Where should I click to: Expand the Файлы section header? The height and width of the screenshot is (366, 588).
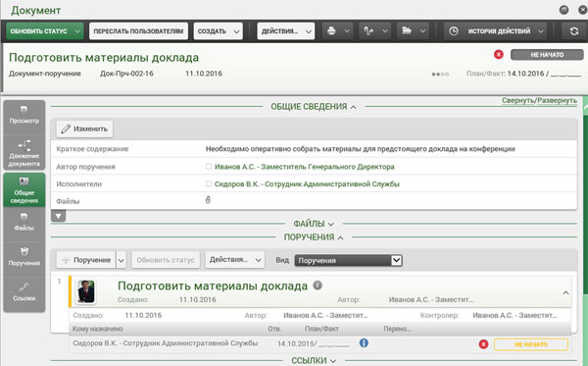pos(314,224)
